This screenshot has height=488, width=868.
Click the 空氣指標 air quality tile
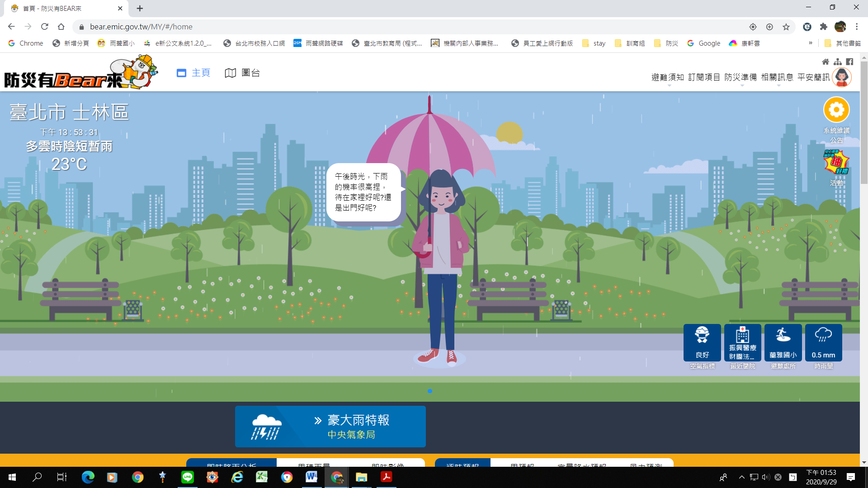coord(702,343)
